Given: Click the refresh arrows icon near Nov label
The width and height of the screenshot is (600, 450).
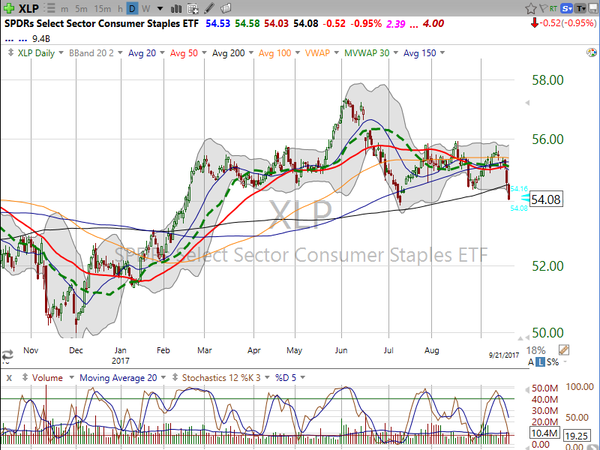Looking at the screenshot, I should 7,355.
